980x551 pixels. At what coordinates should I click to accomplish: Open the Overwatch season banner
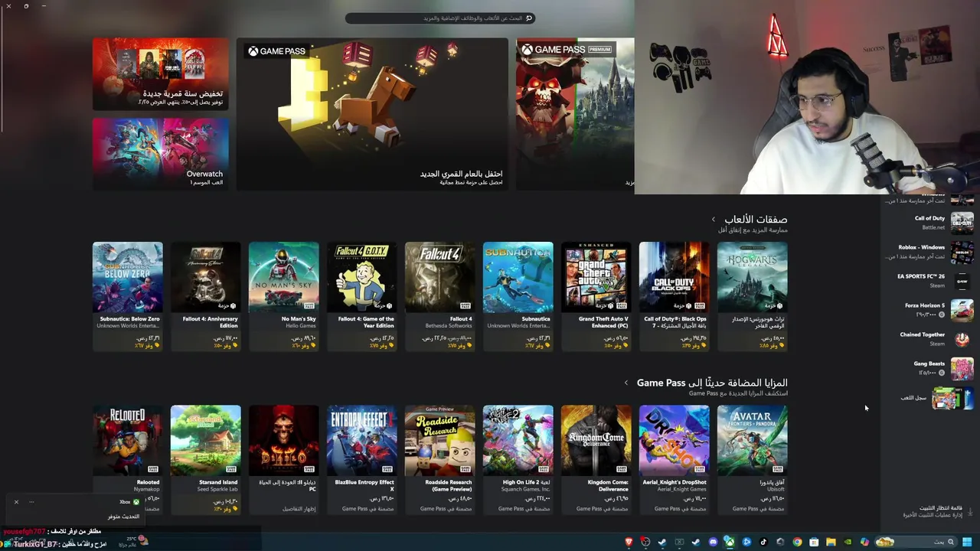pos(161,154)
